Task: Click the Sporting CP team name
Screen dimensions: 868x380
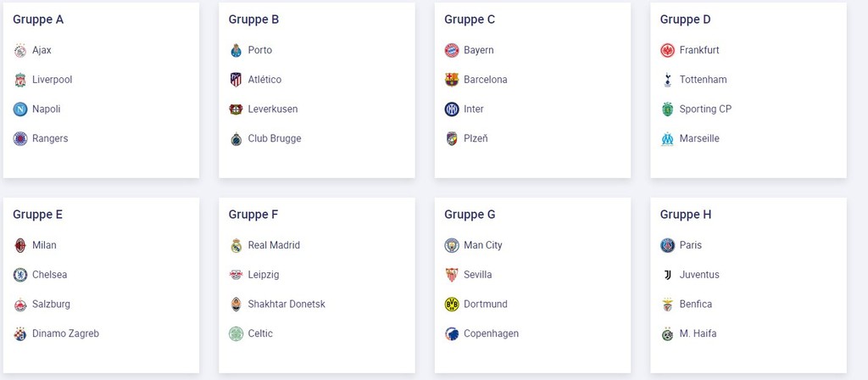Action: pos(705,109)
